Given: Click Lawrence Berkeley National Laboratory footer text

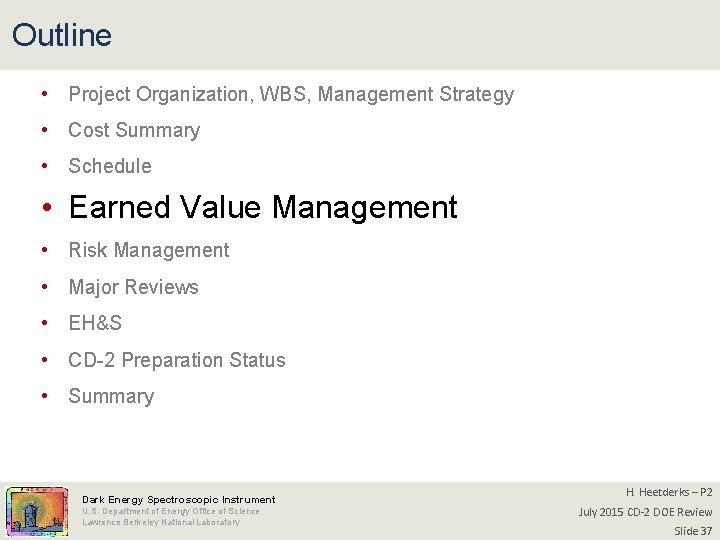Looking at the screenshot, I should 161,522.
